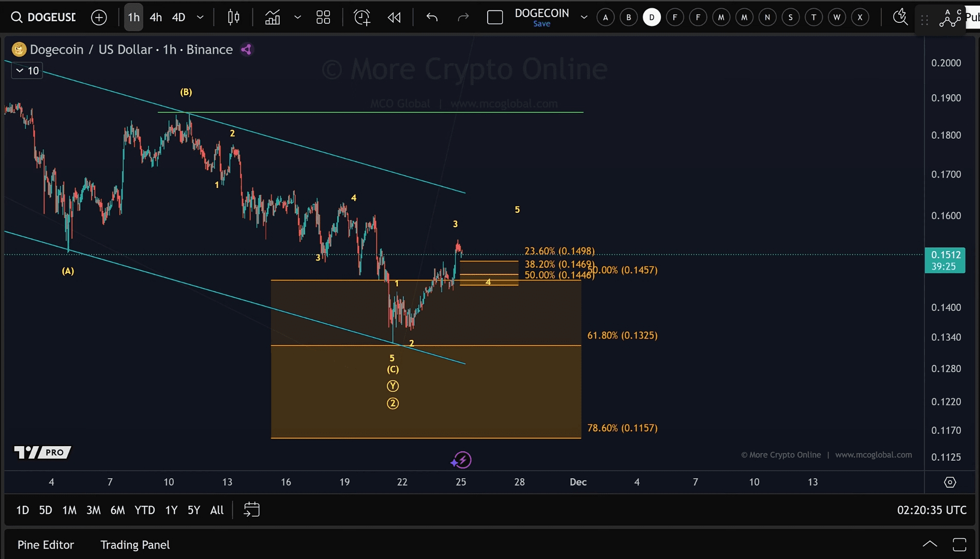Select the 1h timeframe

[133, 18]
